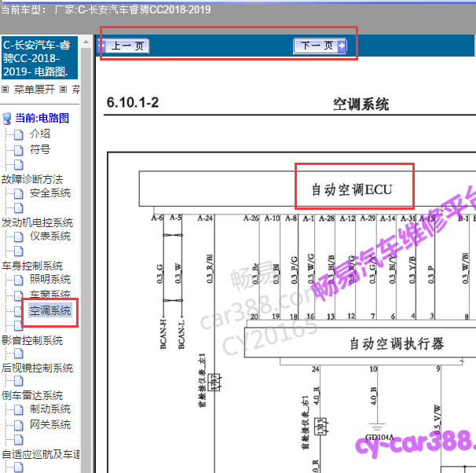Click pin label A-26 on ECU
This screenshot has height=473, width=476.
pos(251,218)
